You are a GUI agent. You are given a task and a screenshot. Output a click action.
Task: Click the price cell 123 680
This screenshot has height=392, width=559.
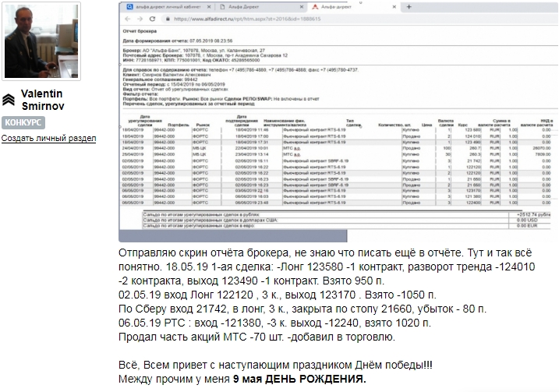point(472,130)
